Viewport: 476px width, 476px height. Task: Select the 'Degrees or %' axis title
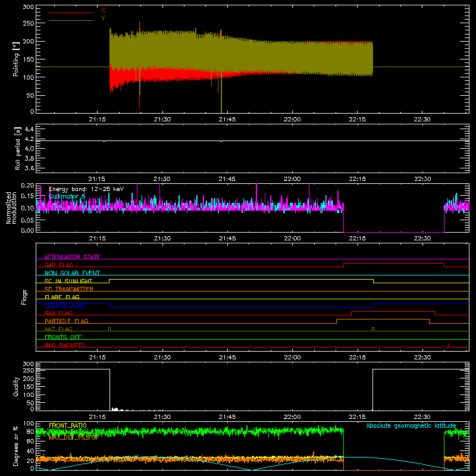coord(16,446)
